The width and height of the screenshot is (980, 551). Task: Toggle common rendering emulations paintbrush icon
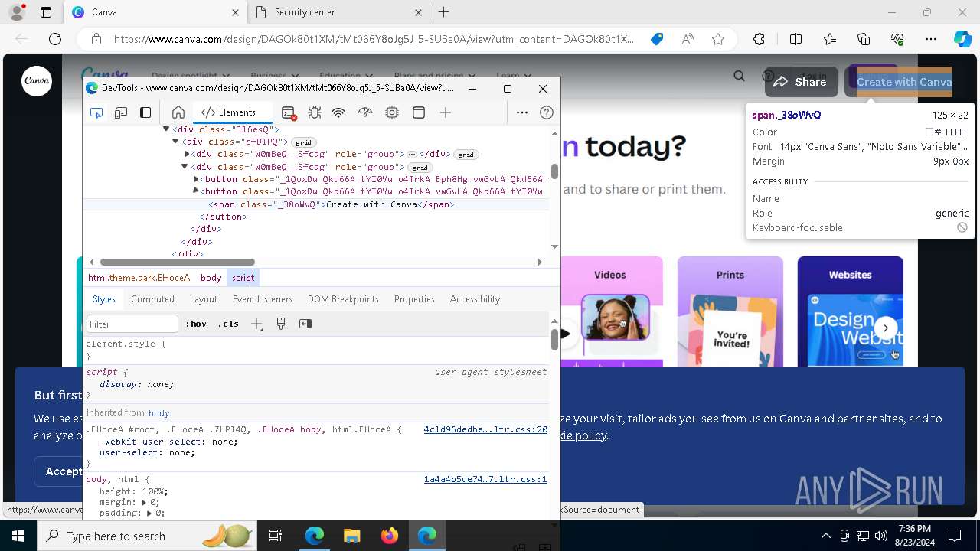(281, 324)
